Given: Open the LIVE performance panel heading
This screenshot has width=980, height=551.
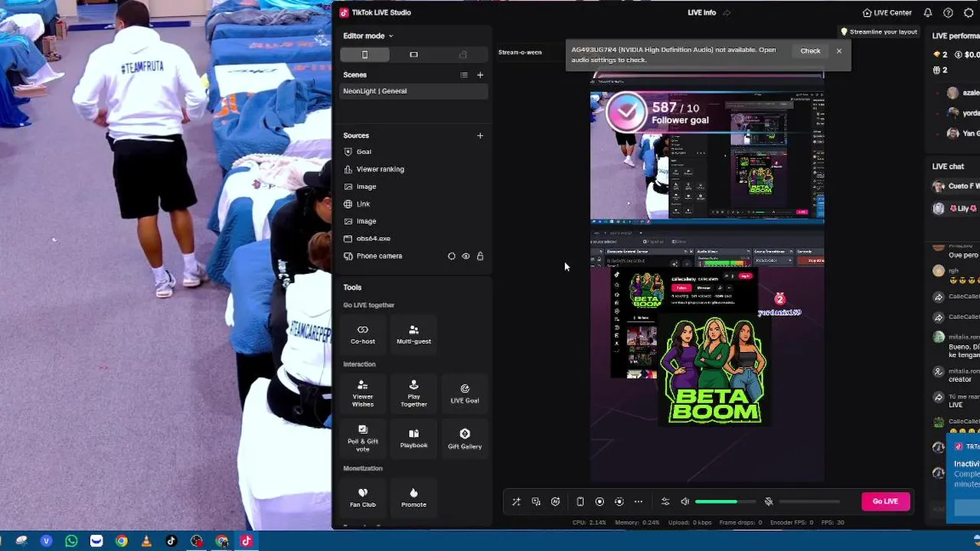Looking at the screenshot, I should (x=955, y=36).
